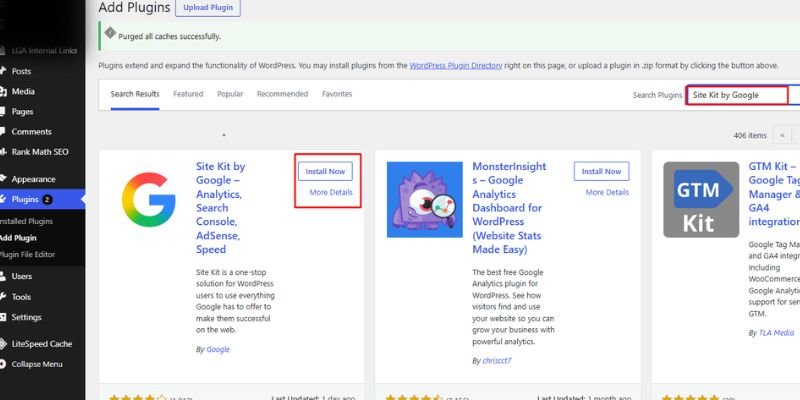Open the Plugins menu item
This screenshot has height=400, width=800.
point(42,199)
